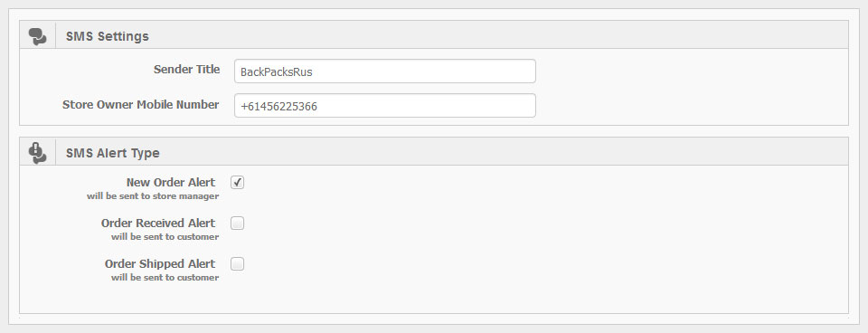868x333 pixels.
Task: Focus the Sender Title input field
Action: (385, 71)
